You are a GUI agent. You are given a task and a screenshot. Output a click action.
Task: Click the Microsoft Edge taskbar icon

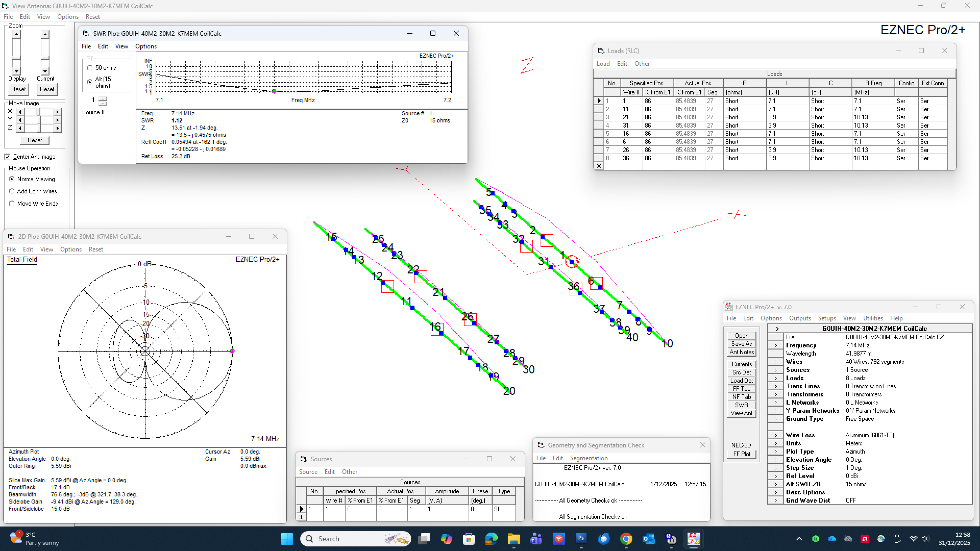click(x=491, y=538)
